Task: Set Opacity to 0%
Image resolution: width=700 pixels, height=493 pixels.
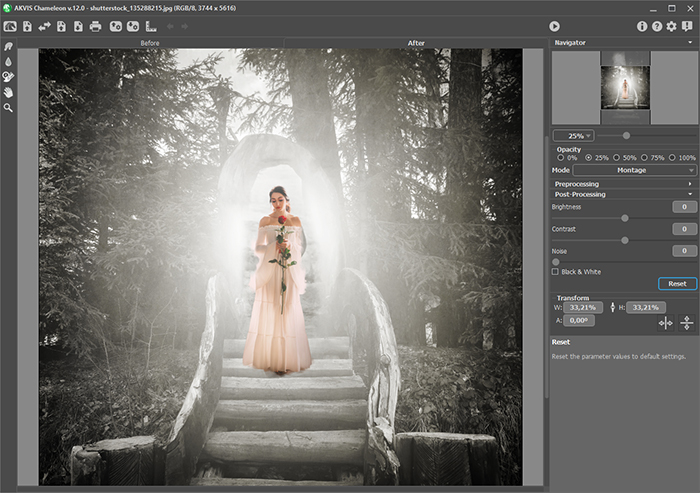Action: [x=560, y=158]
